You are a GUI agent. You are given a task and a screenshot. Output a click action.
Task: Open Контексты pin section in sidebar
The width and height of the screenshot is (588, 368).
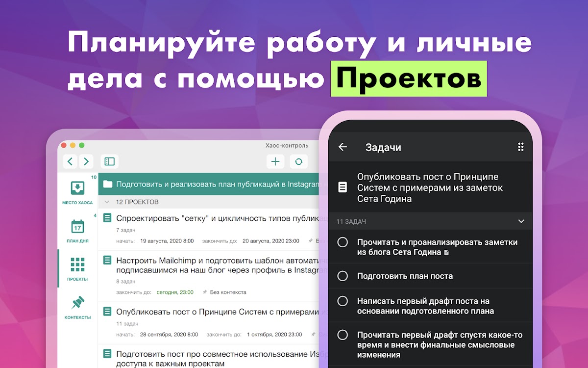pos(77,308)
